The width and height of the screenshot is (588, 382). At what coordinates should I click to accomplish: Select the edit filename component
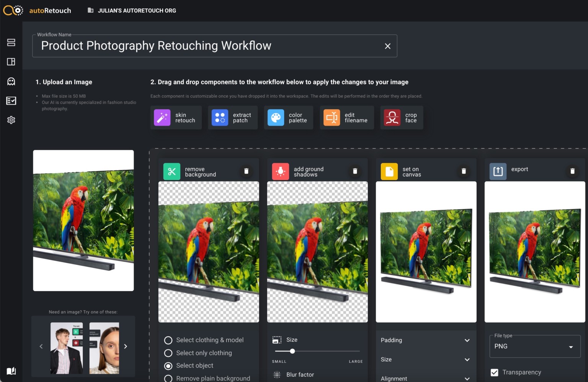click(347, 118)
